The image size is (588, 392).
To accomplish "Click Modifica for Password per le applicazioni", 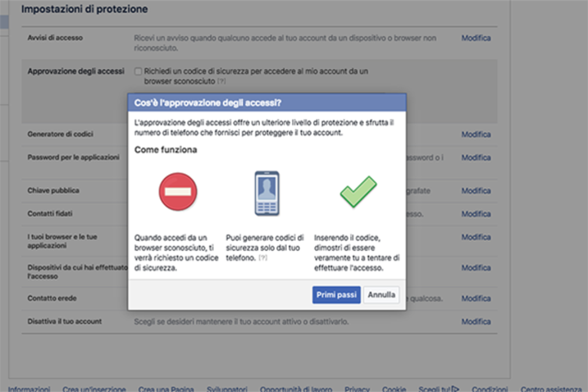I will (476, 157).
